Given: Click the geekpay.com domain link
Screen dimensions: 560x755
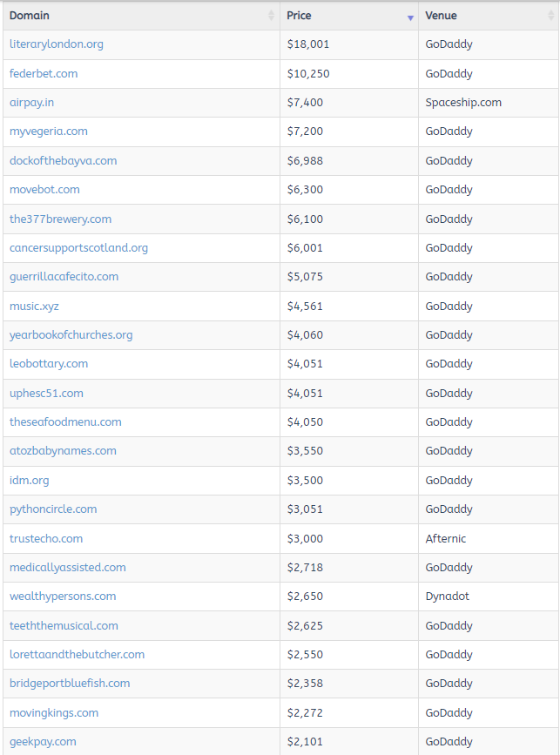Looking at the screenshot, I should tap(43, 742).
